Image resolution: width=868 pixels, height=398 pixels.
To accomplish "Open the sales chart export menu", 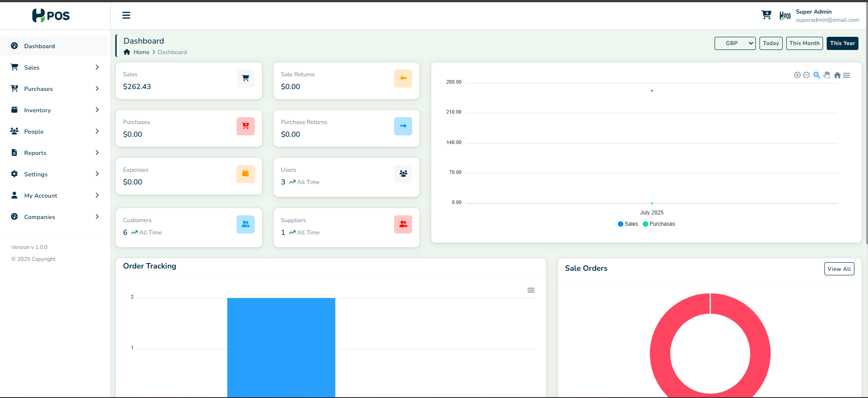I will 847,75.
